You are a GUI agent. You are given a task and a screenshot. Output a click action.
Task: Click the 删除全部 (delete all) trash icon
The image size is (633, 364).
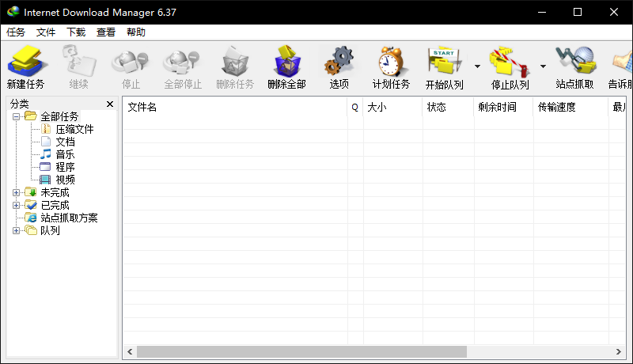tap(287, 62)
